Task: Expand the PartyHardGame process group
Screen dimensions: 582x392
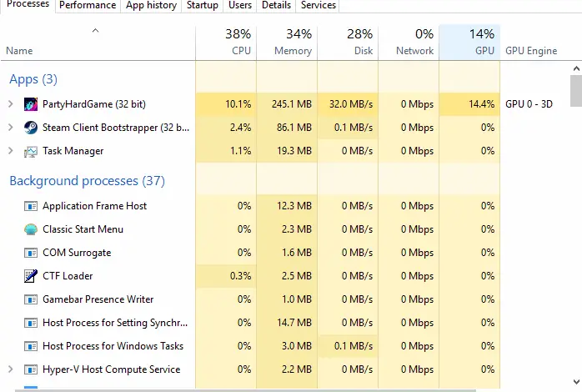Action: [11, 104]
